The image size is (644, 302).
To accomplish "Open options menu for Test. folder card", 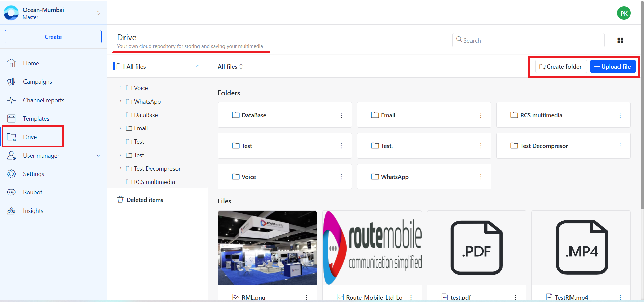I will click(x=481, y=146).
